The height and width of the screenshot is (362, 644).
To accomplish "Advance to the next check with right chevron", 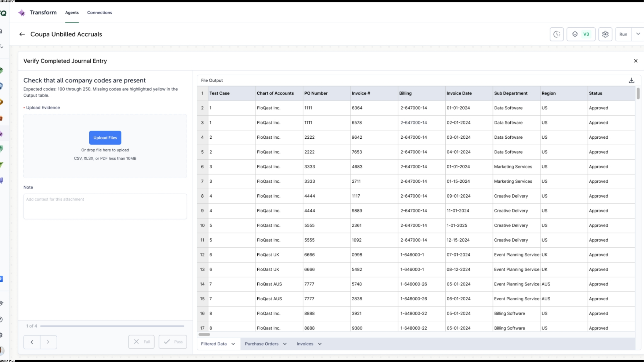I will tap(48, 342).
